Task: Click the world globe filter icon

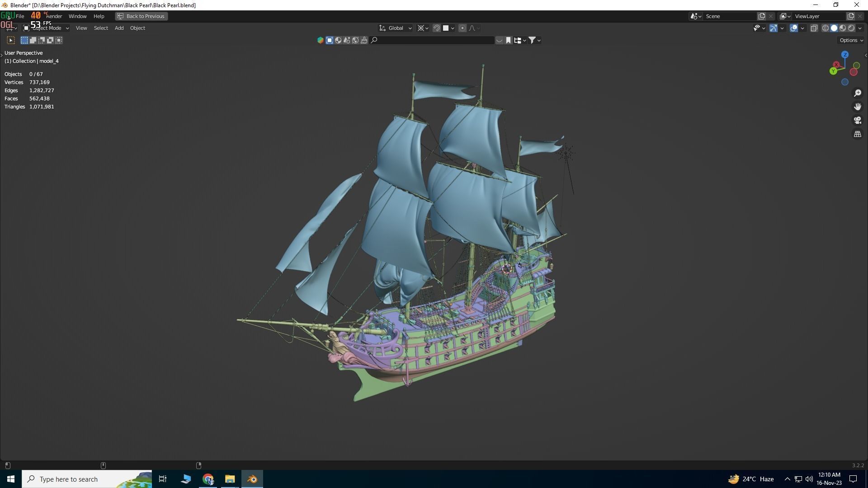Action: tap(355, 40)
